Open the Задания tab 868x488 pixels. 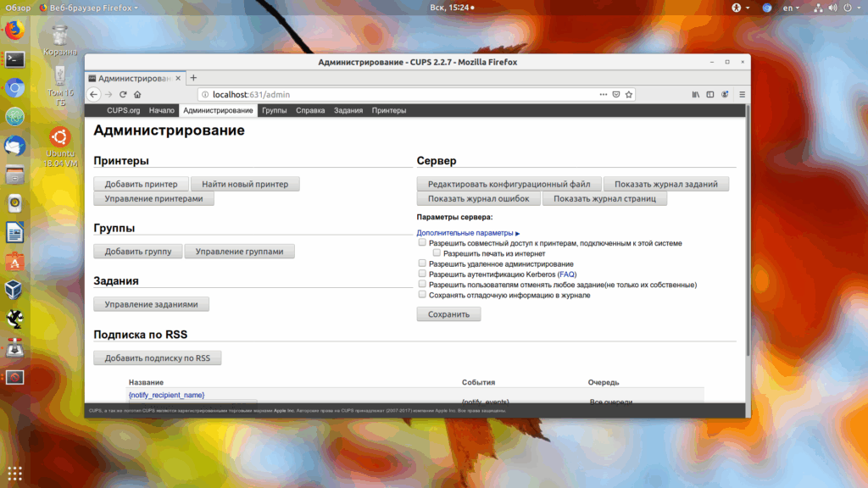click(348, 110)
